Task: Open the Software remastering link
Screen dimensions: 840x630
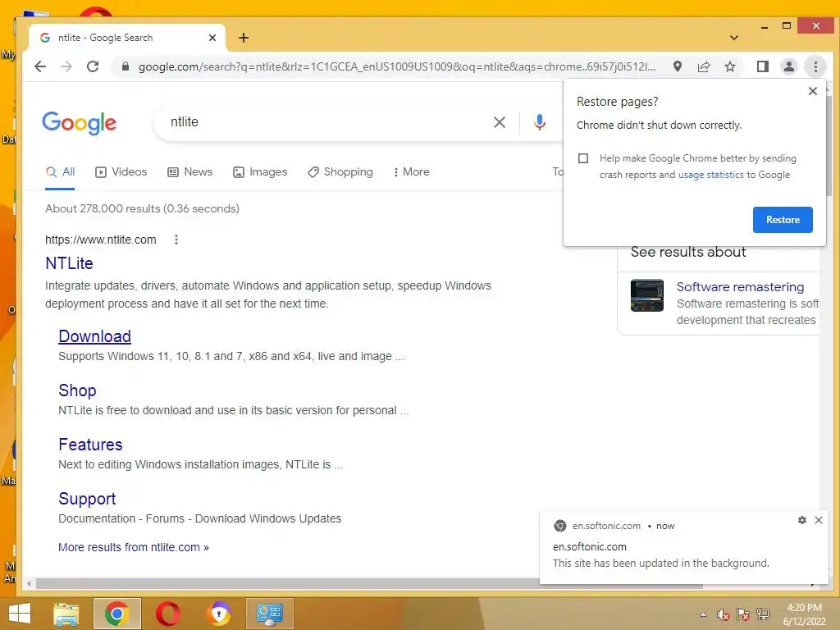Action: (740, 286)
